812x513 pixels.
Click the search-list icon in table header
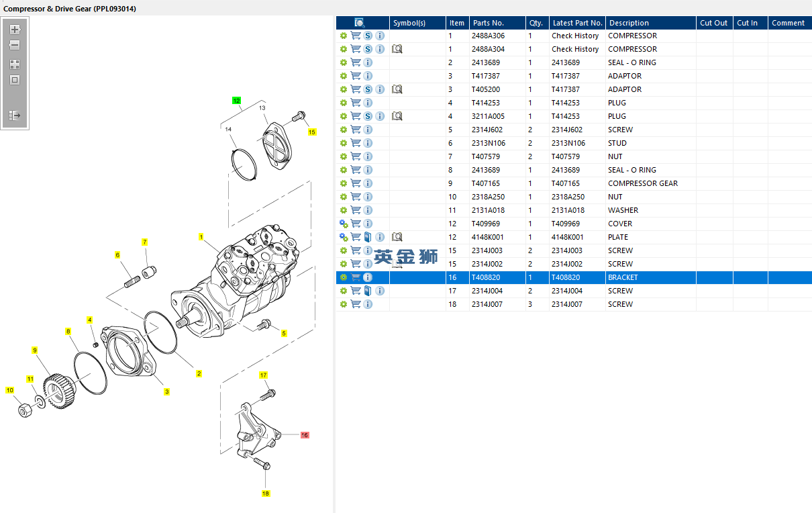pyautogui.click(x=360, y=23)
